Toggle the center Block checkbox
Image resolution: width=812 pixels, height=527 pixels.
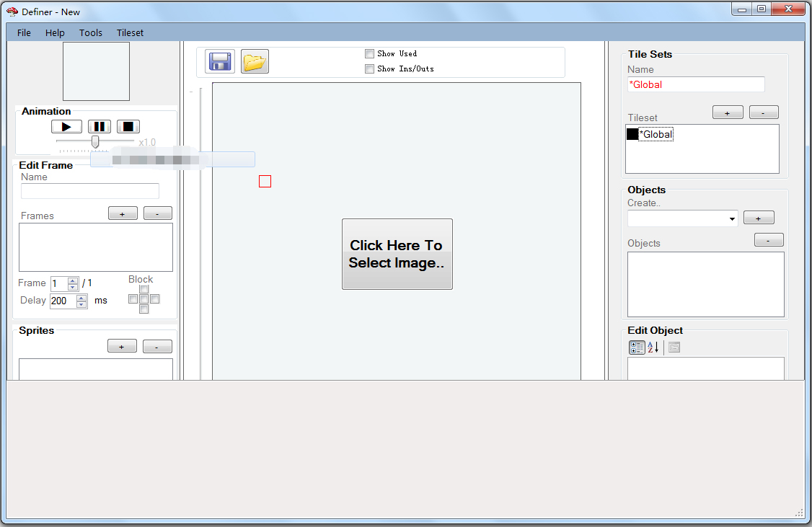(x=144, y=298)
